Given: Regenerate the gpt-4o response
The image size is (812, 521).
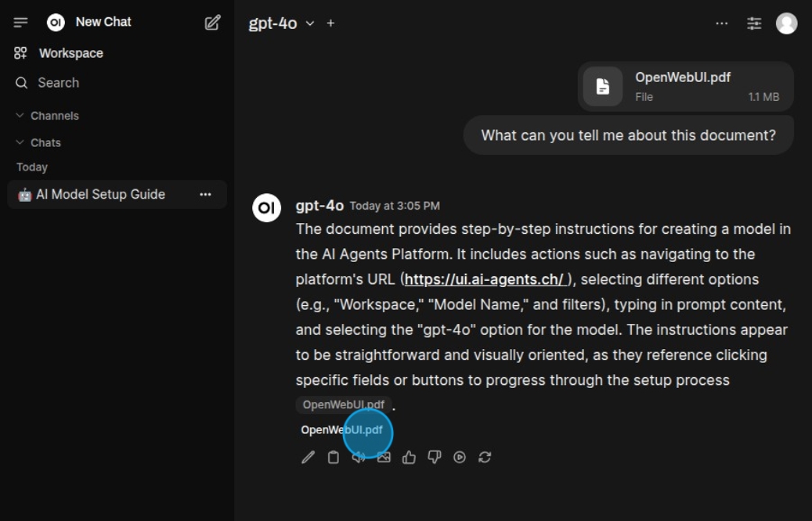Looking at the screenshot, I should click(x=485, y=458).
